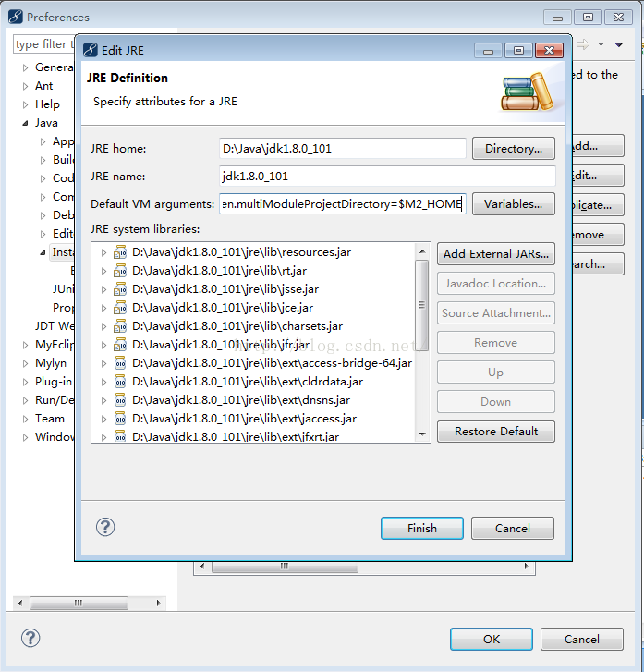The height and width of the screenshot is (672, 644).
Task: Expand the cldrdata.jar library entry
Action: pos(103,382)
